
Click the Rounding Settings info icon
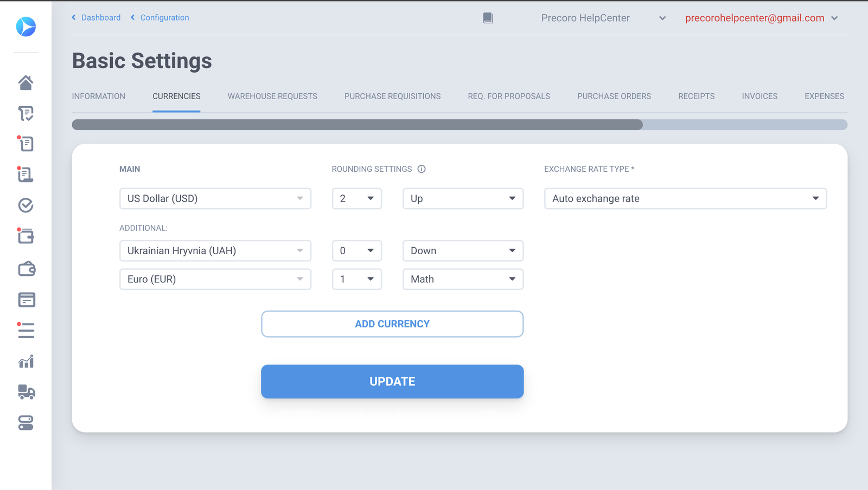422,169
